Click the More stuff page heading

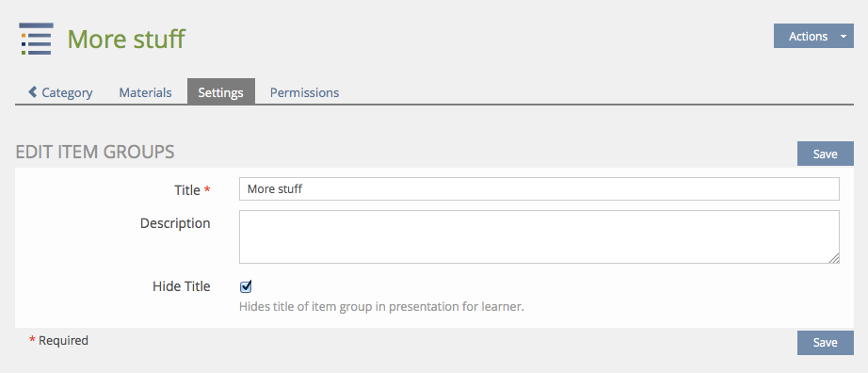tap(126, 39)
